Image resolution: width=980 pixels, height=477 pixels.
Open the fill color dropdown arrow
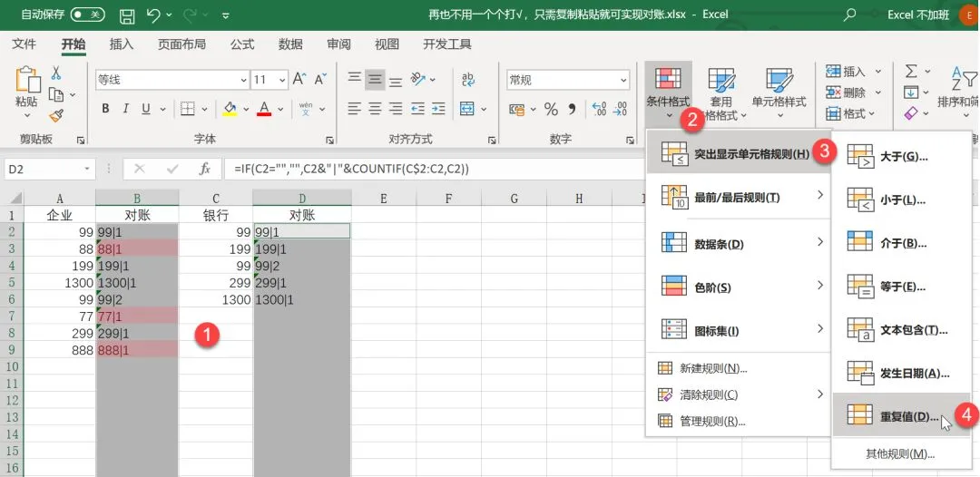(x=246, y=109)
